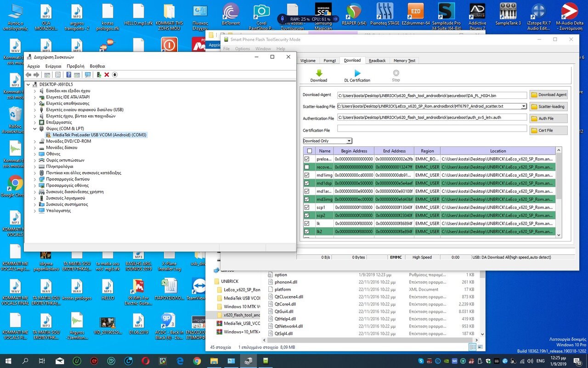Toggle the md3img partition checkbox
This screenshot has height=368, width=588.
(307, 199)
